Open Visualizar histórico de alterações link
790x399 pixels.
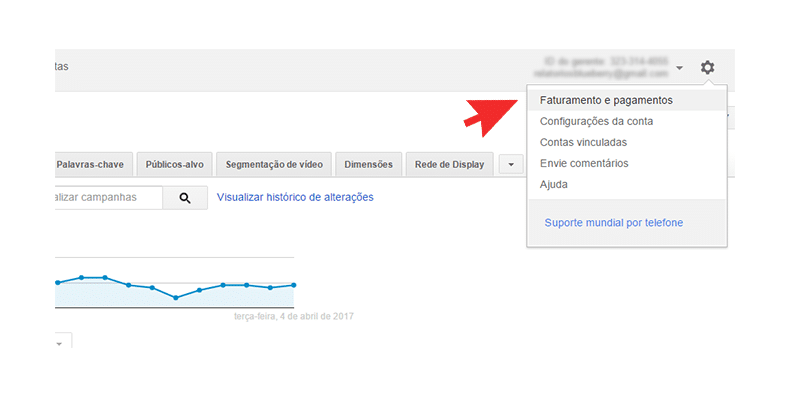[295, 197]
